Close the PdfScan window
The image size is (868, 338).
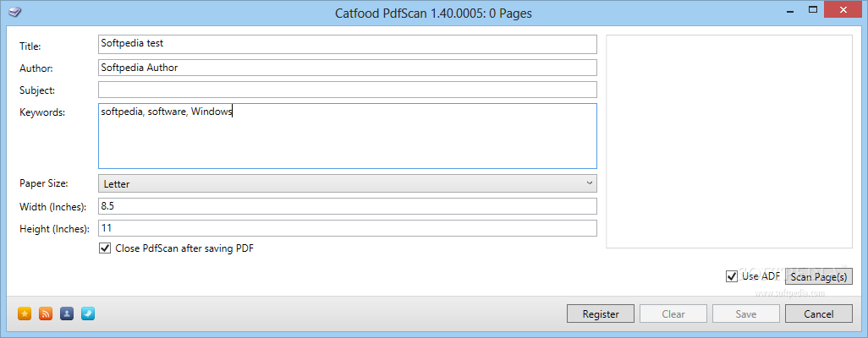click(x=843, y=9)
